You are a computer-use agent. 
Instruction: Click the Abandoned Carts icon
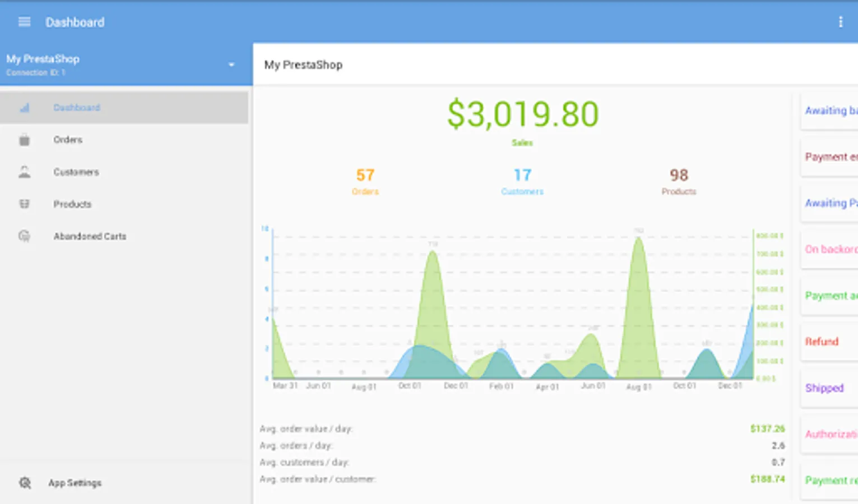tap(24, 236)
